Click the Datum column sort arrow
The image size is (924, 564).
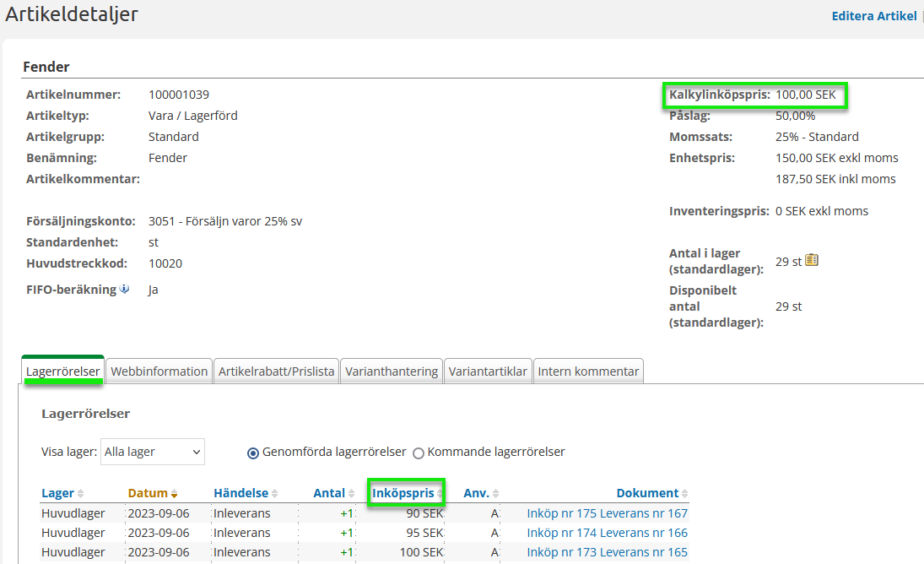click(x=175, y=494)
